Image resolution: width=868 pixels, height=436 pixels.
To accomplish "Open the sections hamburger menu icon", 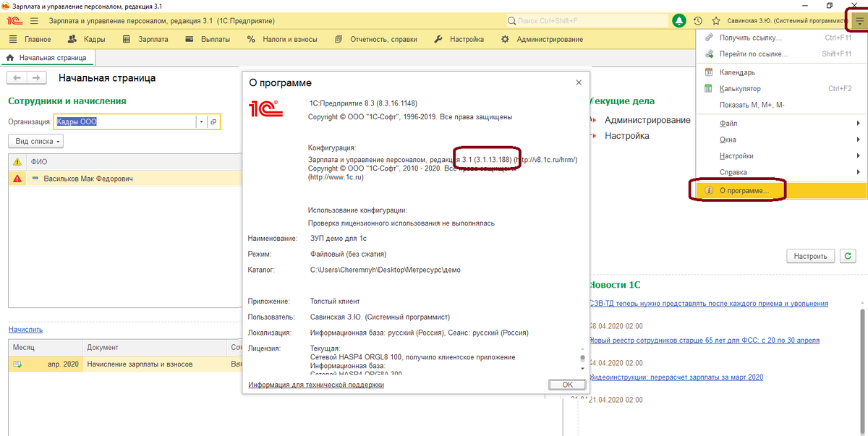I will point(34,21).
